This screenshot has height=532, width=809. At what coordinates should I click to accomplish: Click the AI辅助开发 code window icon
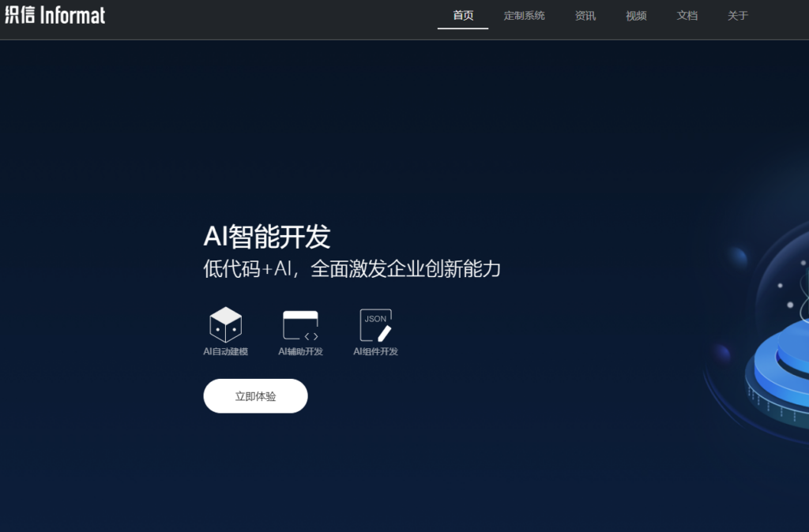[x=300, y=322]
